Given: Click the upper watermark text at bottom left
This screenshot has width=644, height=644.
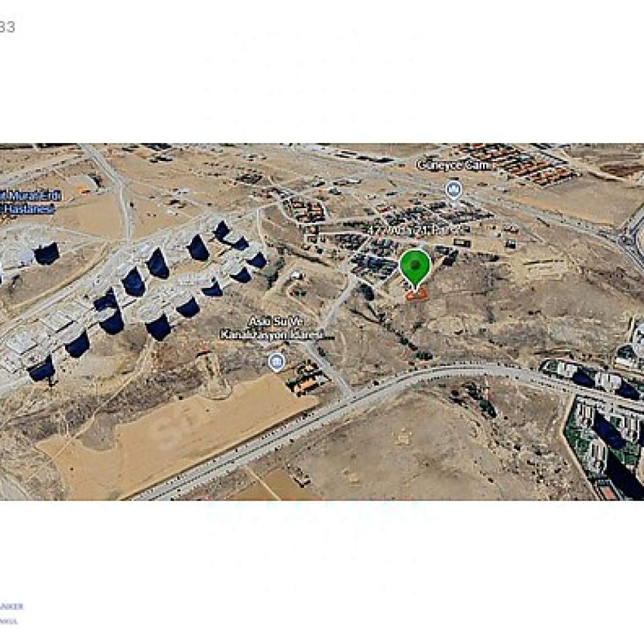Looking at the screenshot, I should tap(12, 606).
